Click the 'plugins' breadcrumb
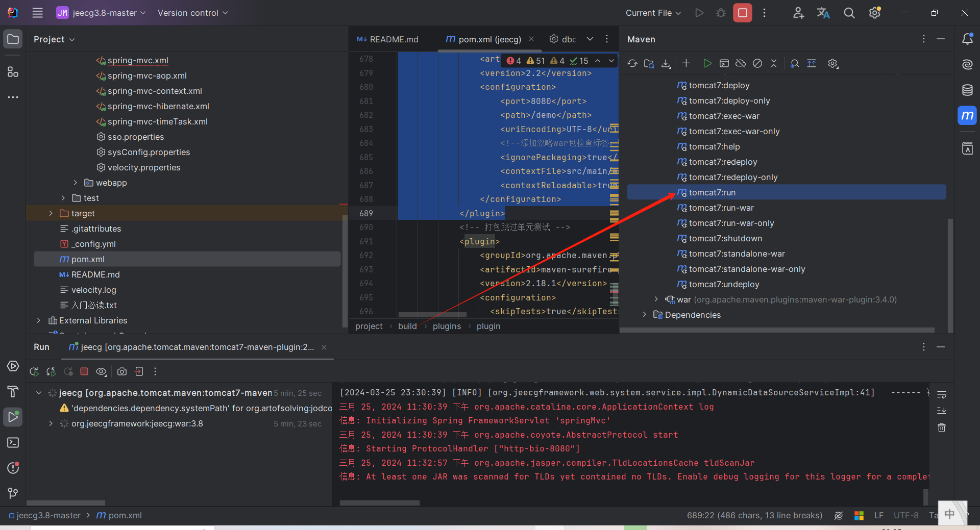The image size is (980, 530). click(x=447, y=326)
